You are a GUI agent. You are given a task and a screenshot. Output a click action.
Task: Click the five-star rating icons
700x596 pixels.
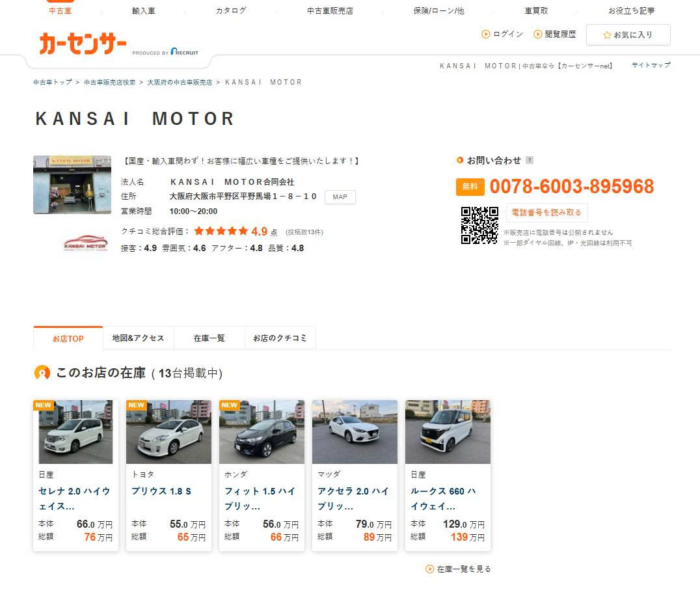coord(221,231)
